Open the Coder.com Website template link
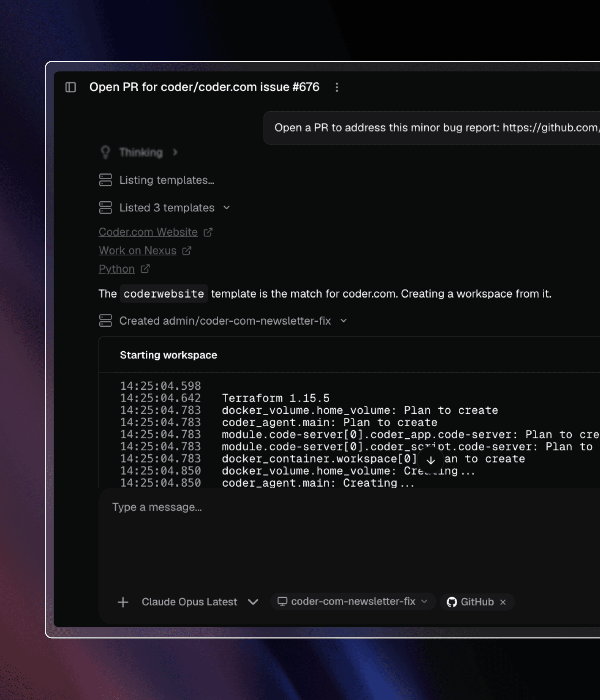This screenshot has height=700, width=600. click(x=148, y=232)
